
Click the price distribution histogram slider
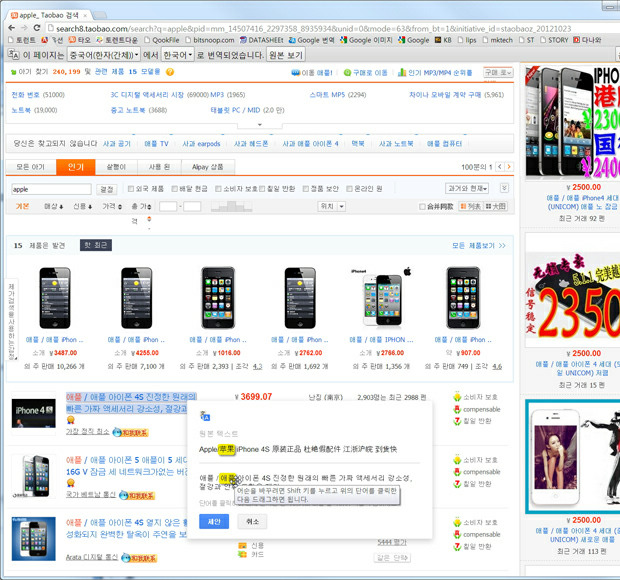231,206
